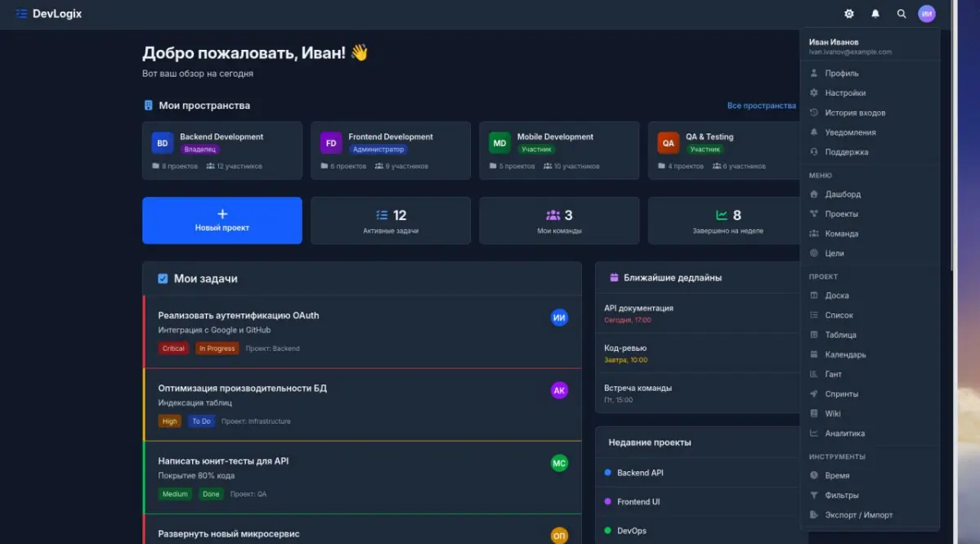Open task Реализовать аутентификацию OAuth
This screenshot has height=544, width=980.
click(363, 332)
